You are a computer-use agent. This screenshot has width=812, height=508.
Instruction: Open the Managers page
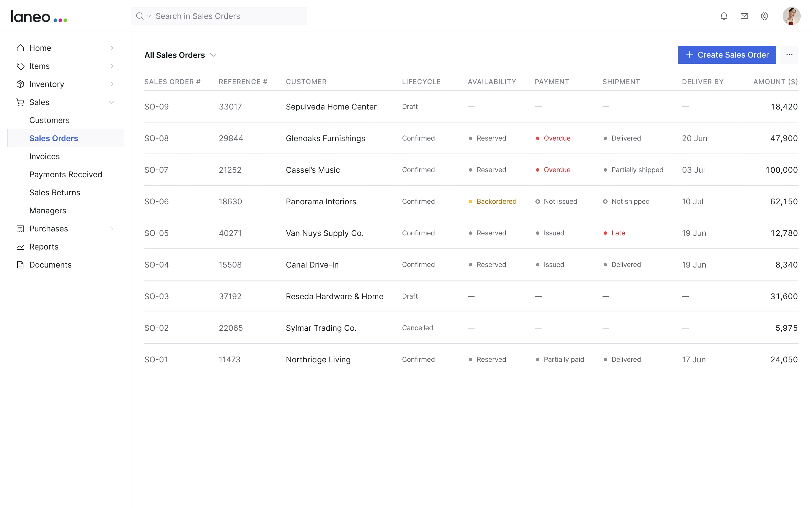[x=48, y=211]
